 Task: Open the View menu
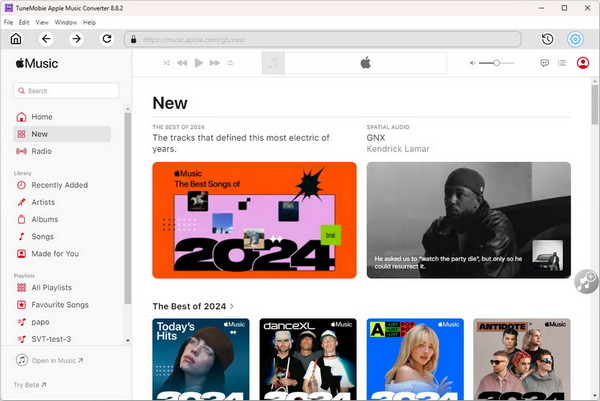(42, 23)
